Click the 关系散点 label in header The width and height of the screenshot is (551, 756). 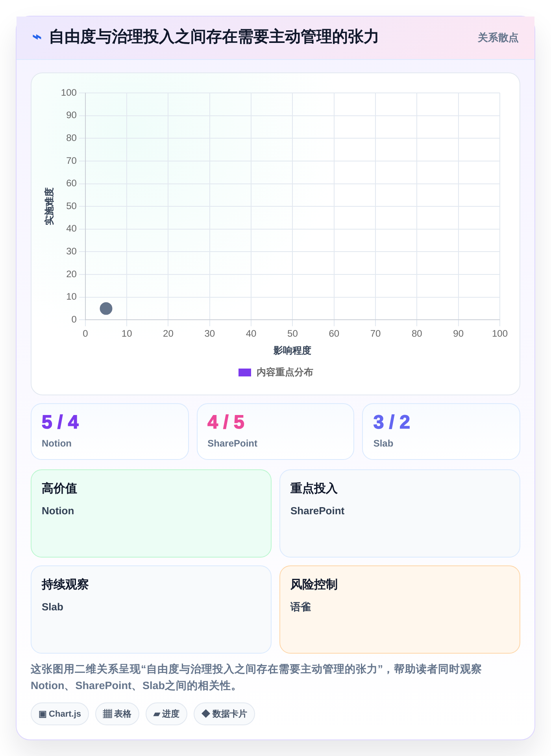coord(498,38)
